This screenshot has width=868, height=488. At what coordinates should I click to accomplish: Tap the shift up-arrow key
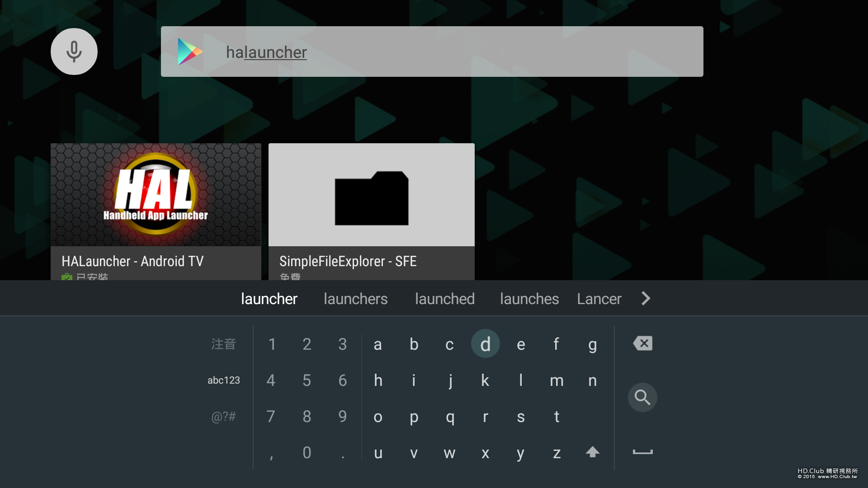[x=592, y=452]
